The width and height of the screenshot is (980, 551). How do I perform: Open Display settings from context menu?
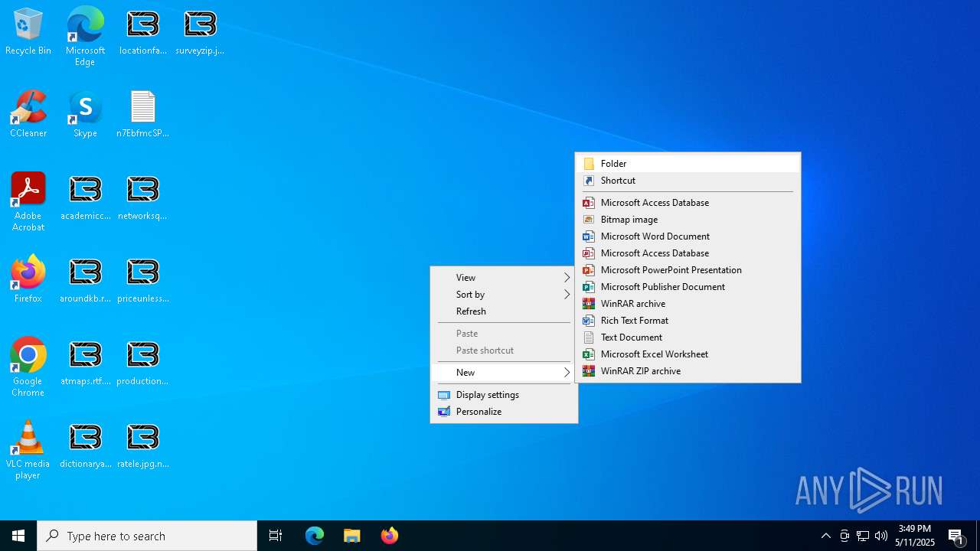point(504,395)
